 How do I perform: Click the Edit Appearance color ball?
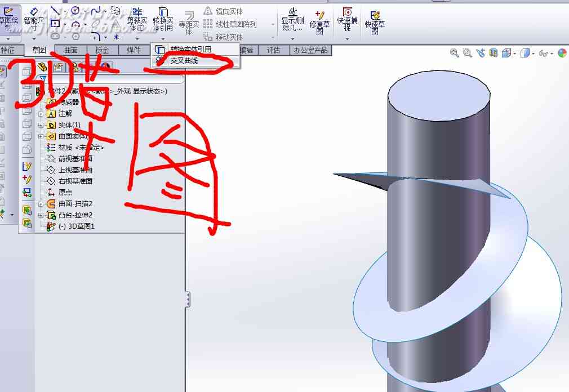click(x=562, y=53)
